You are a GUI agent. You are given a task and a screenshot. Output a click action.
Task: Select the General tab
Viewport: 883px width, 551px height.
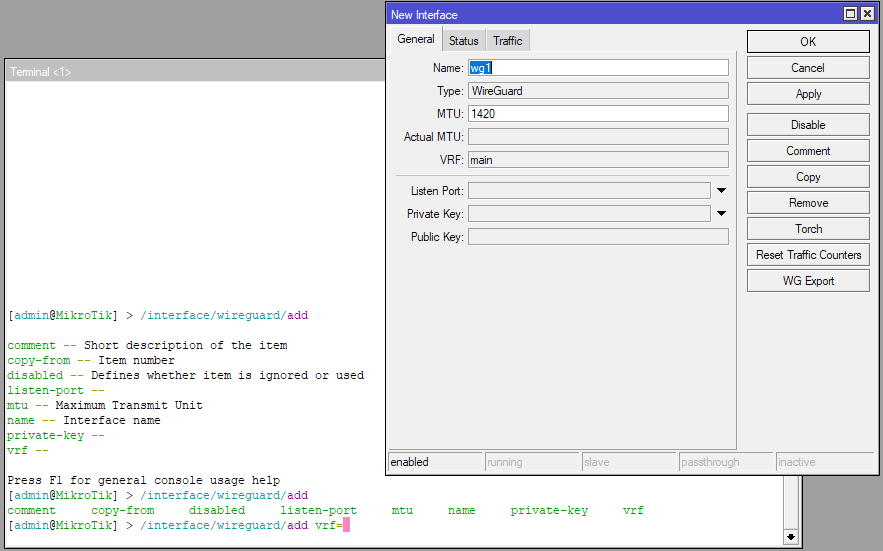(x=415, y=40)
